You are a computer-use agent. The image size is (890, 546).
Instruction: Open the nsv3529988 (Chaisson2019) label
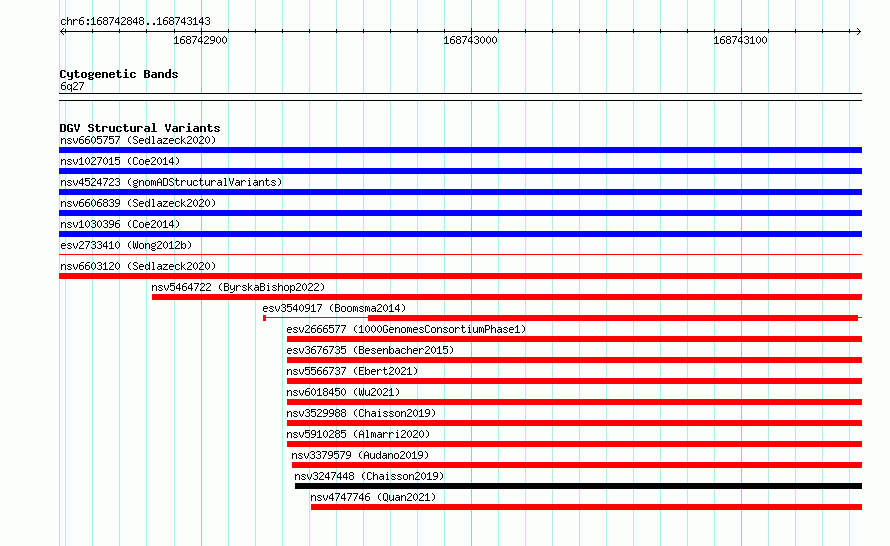[361, 413]
